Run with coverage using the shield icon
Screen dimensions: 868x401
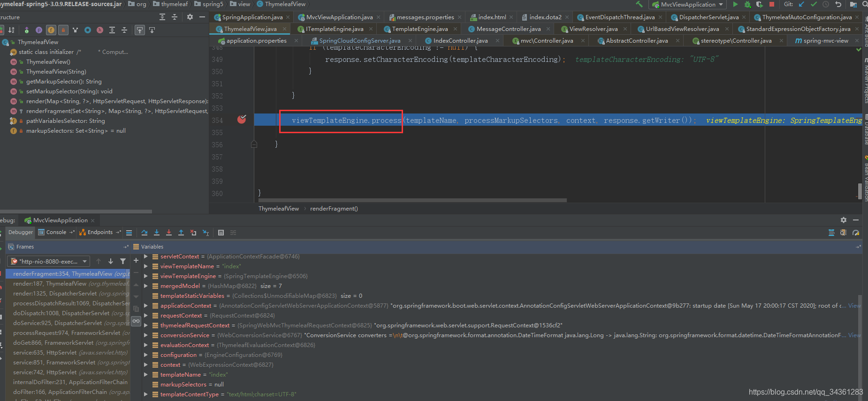[x=759, y=4]
